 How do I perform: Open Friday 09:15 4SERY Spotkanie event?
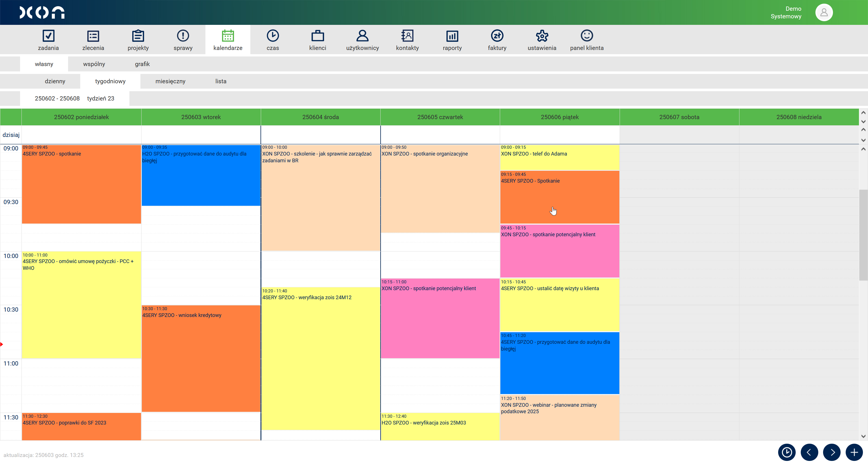[560, 197]
